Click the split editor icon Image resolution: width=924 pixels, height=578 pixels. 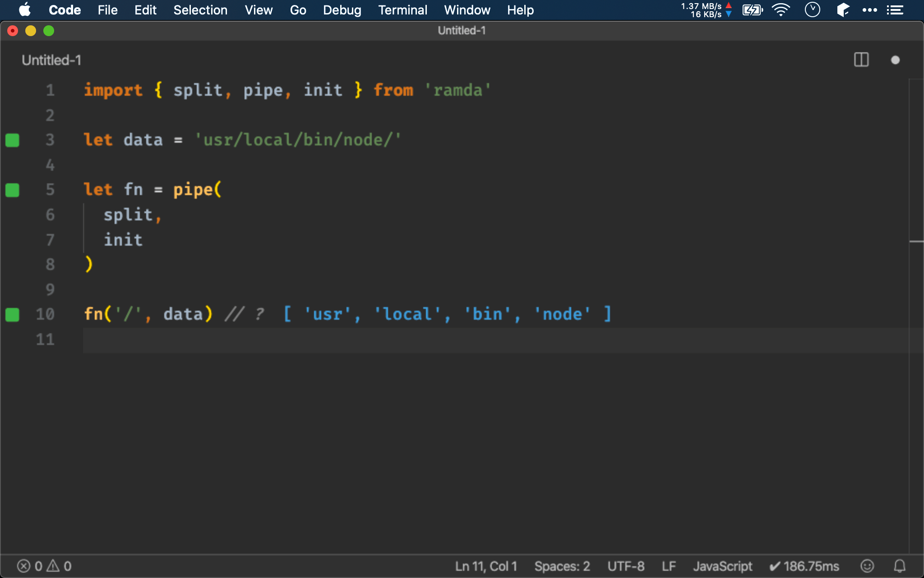click(x=861, y=60)
